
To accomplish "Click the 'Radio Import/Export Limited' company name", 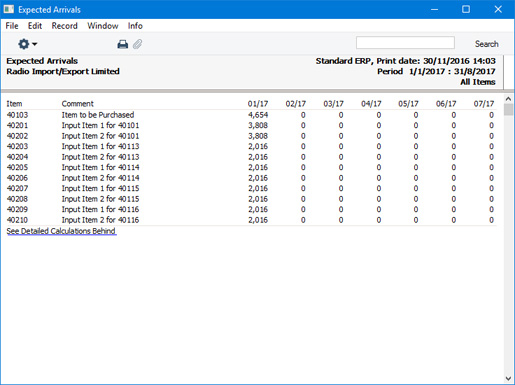I will [x=63, y=71].
